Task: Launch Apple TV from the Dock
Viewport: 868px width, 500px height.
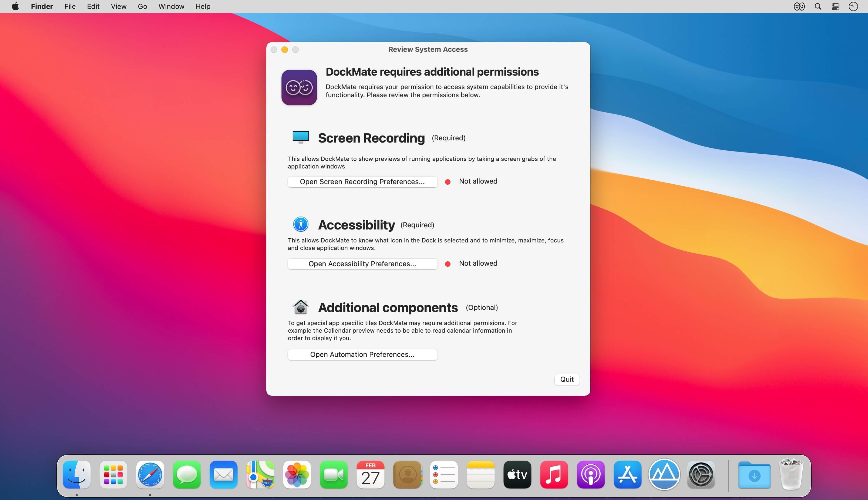Action: pyautogui.click(x=517, y=475)
